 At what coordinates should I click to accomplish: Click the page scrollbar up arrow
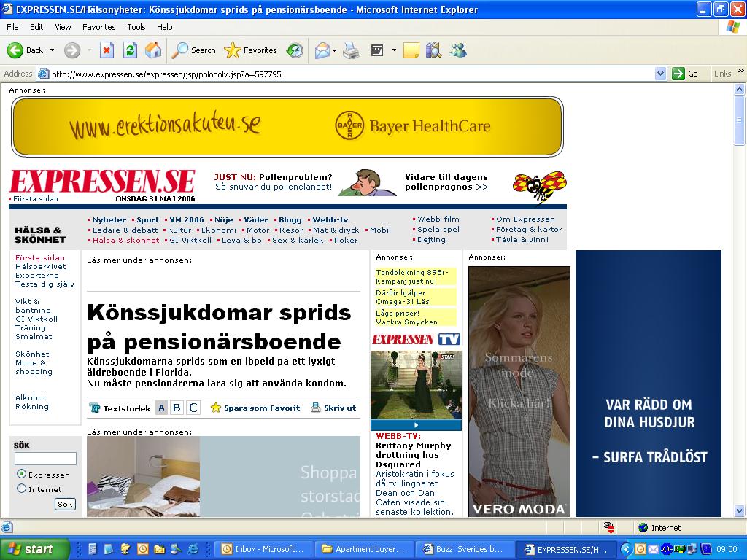point(740,89)
